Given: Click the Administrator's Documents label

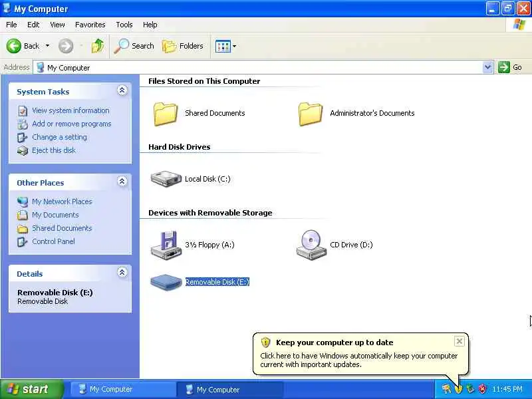Looking at the screenshot, I should coord(372,113).
